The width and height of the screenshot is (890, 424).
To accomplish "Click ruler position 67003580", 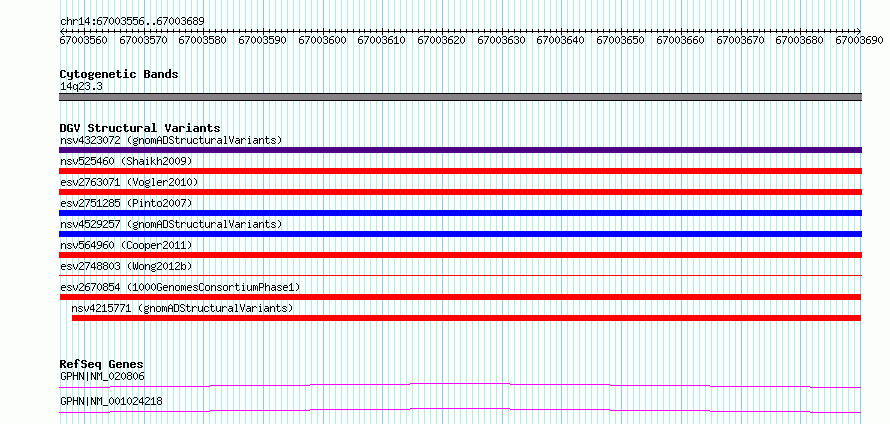I will click(203, 40).
